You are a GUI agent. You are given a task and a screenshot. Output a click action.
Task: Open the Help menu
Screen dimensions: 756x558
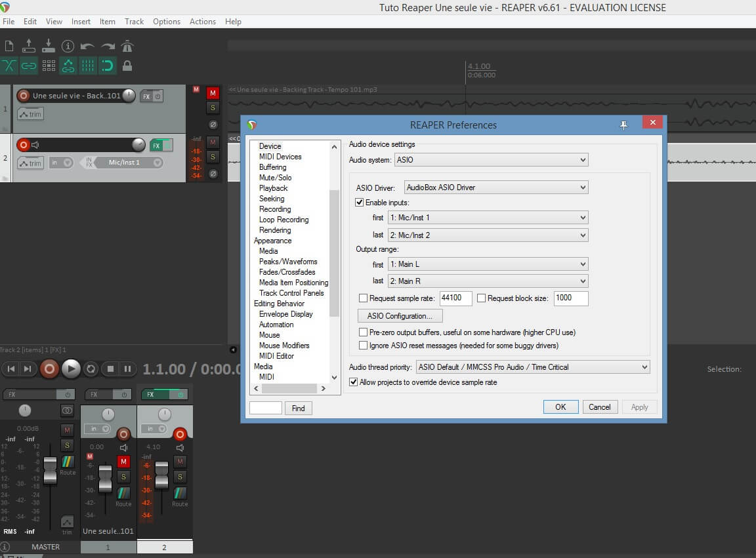233,22
